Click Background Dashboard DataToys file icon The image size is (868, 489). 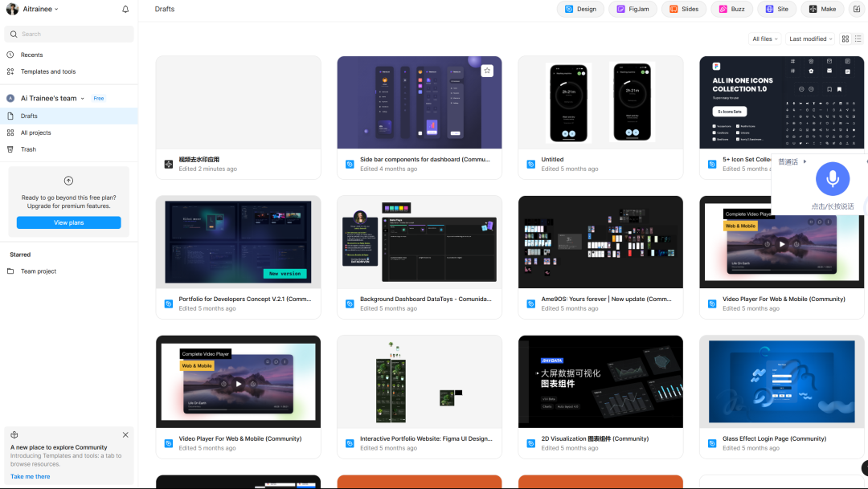[x=350, y=304]
